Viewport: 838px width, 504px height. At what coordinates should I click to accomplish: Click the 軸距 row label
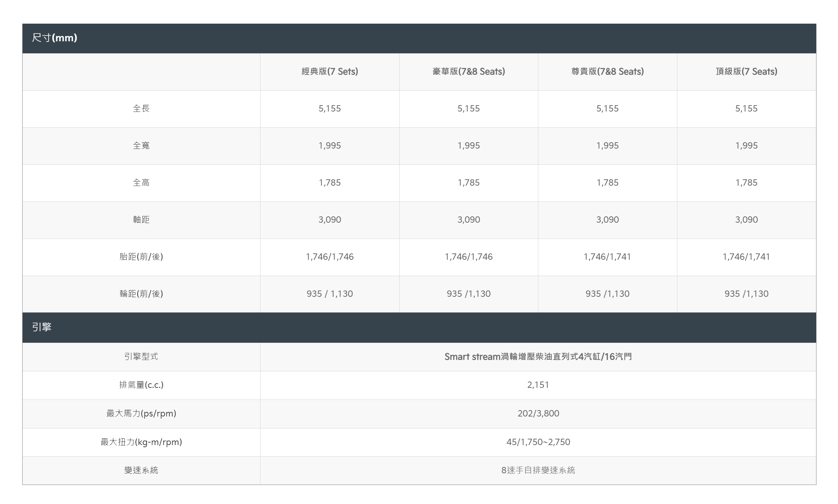click(141, 220)
